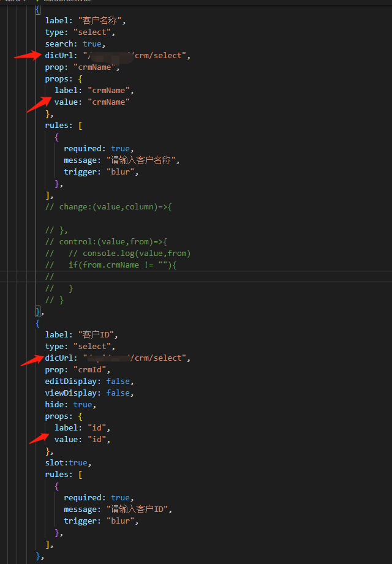Click the viewDisplay: false line
This screenshot has height=564, width=392.
(x=89, y=393)
